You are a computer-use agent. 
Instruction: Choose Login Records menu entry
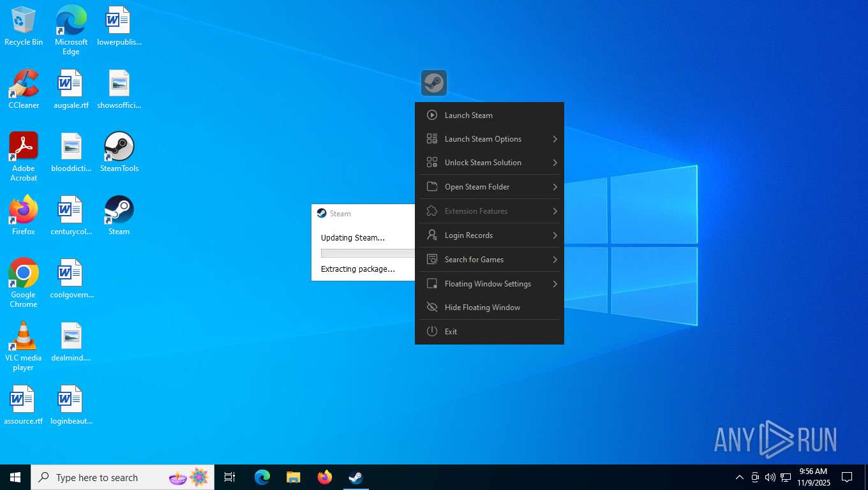pos(490,235)
